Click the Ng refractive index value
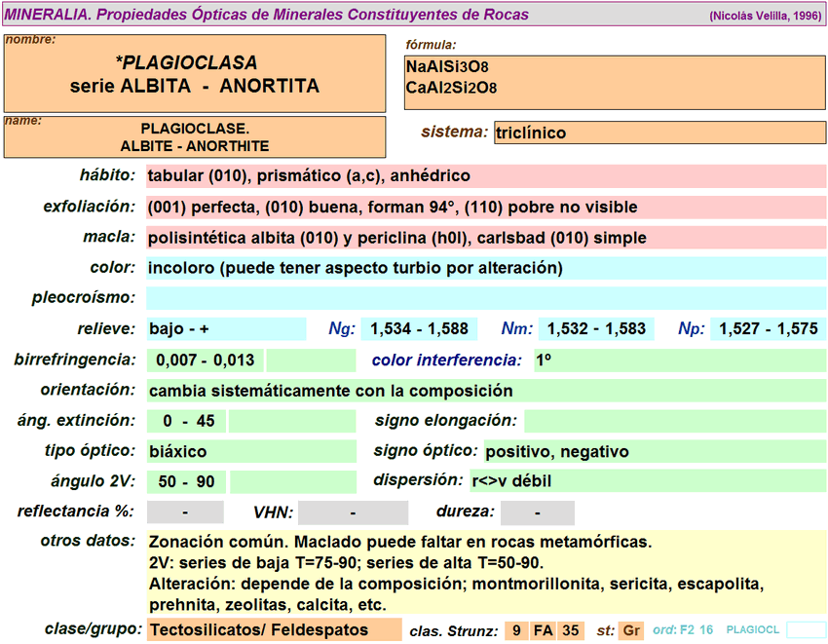The width and height of the screenshot is (828, 644). coord(418,329)
